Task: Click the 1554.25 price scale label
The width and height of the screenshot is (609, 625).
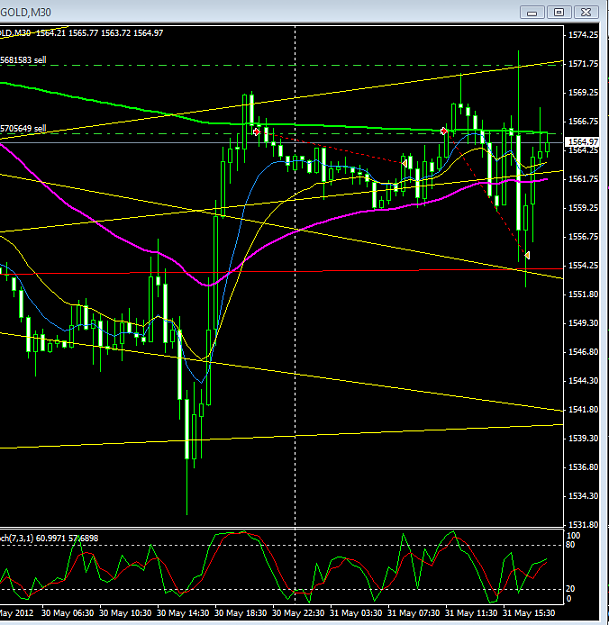Action: 583,265
